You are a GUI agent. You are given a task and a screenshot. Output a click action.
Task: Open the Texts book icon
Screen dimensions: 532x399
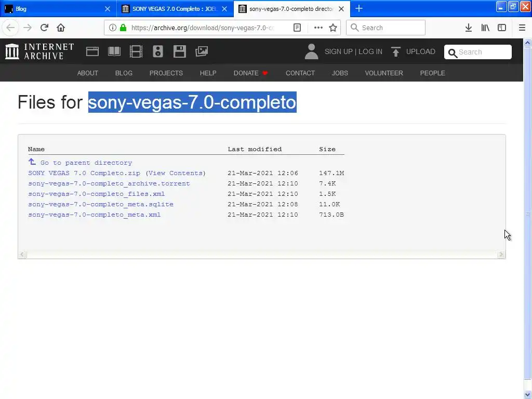114,51
